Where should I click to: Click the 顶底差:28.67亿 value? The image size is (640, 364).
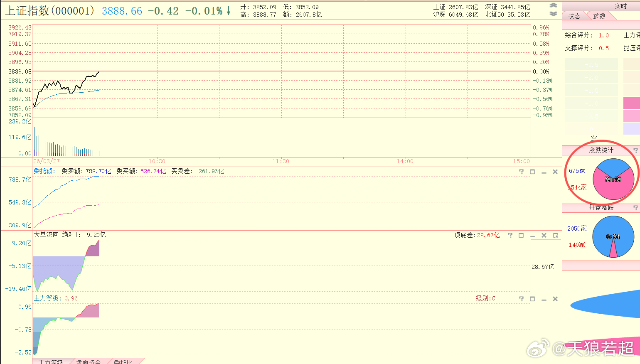(477, 235)
